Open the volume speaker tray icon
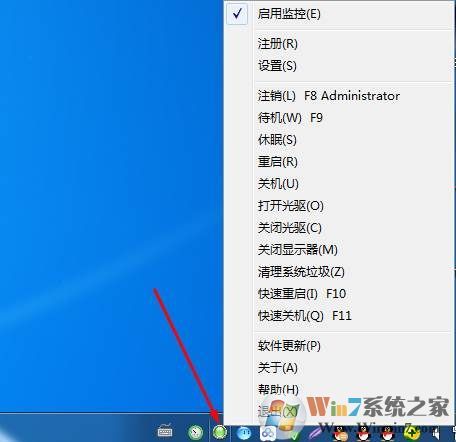The width and height of the screenshot is (456, 442). 435,434
